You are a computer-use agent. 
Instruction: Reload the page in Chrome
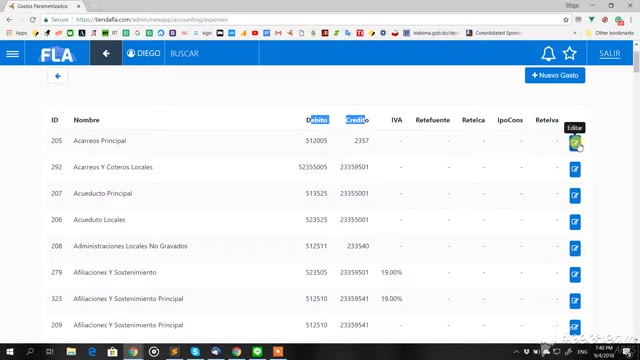[33, 20]
